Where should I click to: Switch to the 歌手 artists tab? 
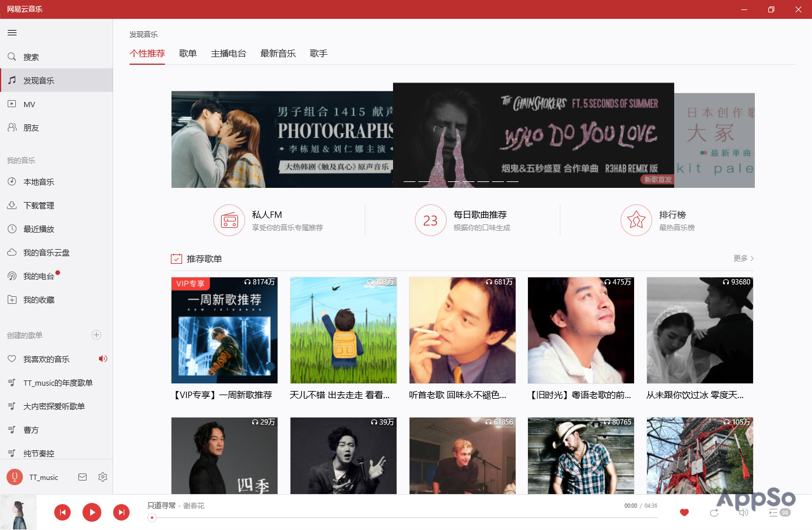click(318, 53)
